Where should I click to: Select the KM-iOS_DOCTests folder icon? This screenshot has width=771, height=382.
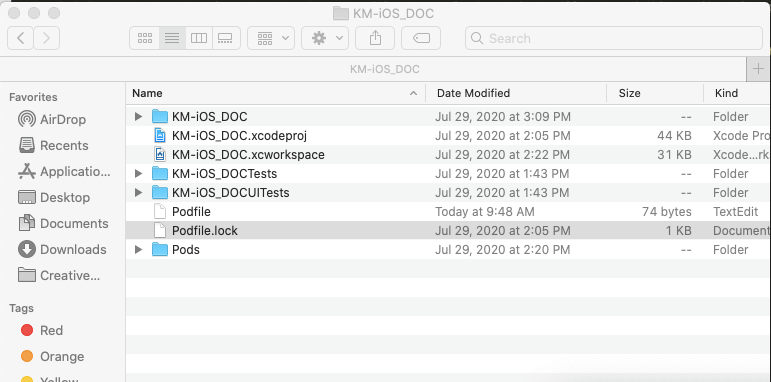point(160,174)
